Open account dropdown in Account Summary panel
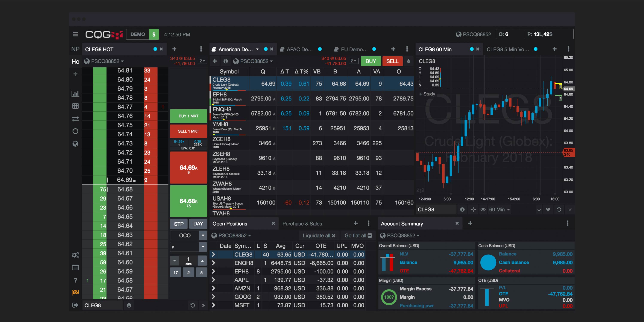 399,235
